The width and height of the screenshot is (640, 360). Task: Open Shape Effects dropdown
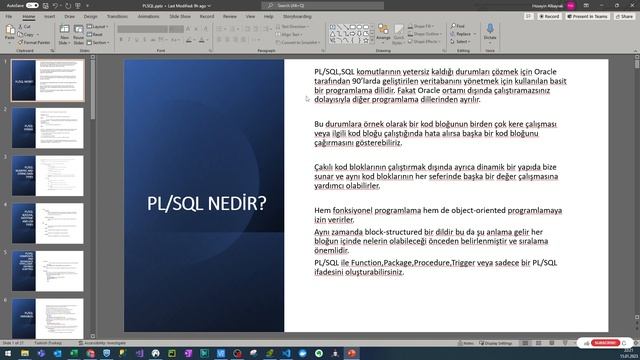424,42
